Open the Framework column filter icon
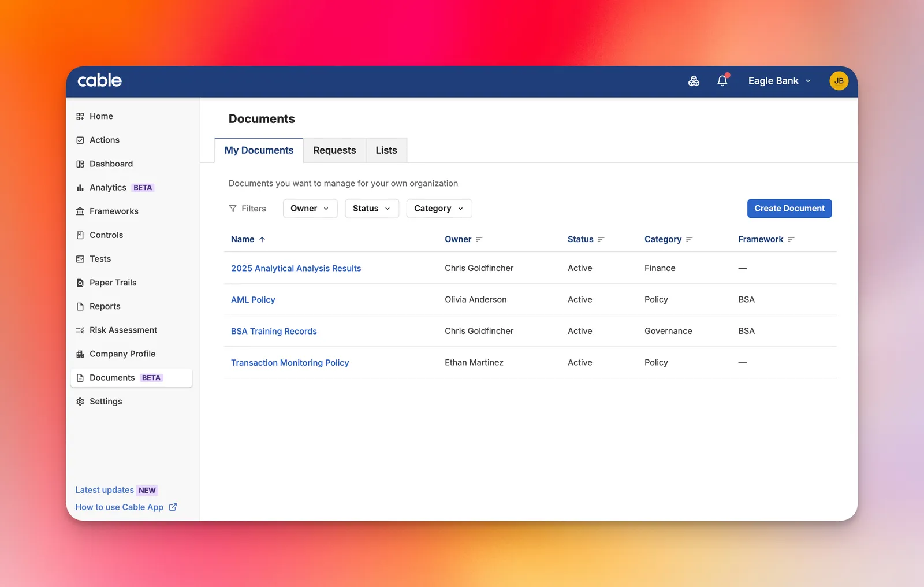The width and height of the screenshot is (924, 587). pos(791,239)
